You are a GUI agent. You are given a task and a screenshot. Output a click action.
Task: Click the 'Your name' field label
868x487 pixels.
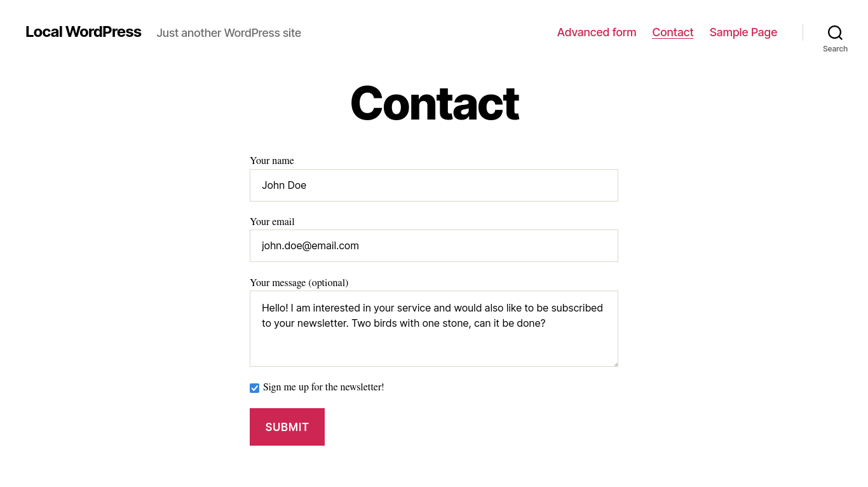[x=272, y=161]
